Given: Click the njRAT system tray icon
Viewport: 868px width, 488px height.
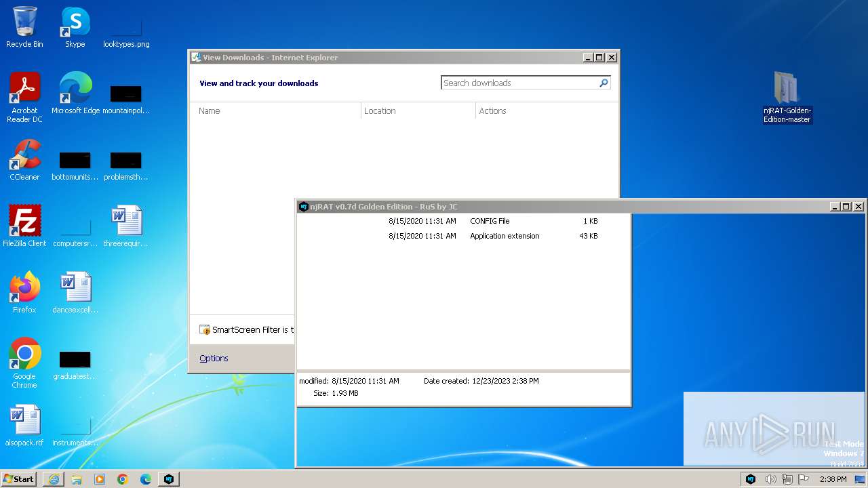Looking at the screenshot, I should point(751,479).
